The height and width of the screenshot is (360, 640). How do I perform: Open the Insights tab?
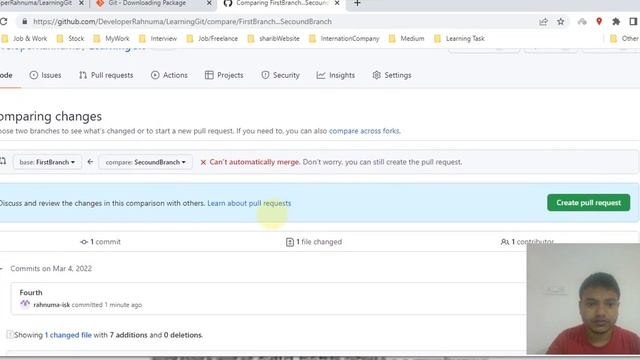click(x=336, y=76)
